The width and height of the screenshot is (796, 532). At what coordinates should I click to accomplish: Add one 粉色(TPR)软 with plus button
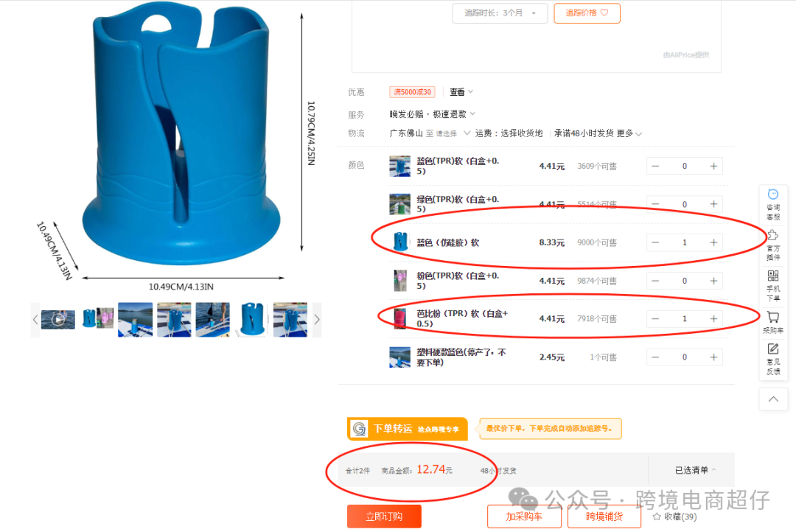pos(713,281)
